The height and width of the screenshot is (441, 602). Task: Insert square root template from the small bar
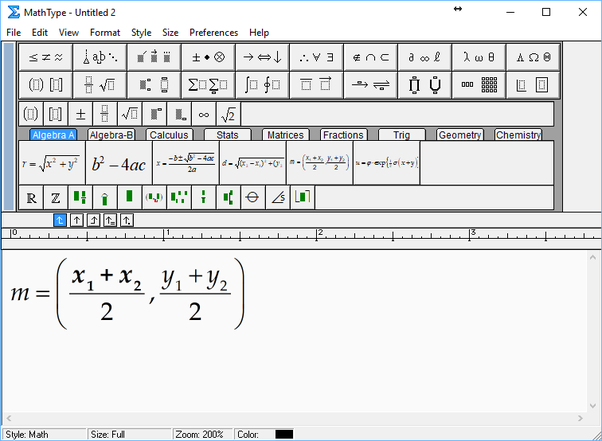129,114
